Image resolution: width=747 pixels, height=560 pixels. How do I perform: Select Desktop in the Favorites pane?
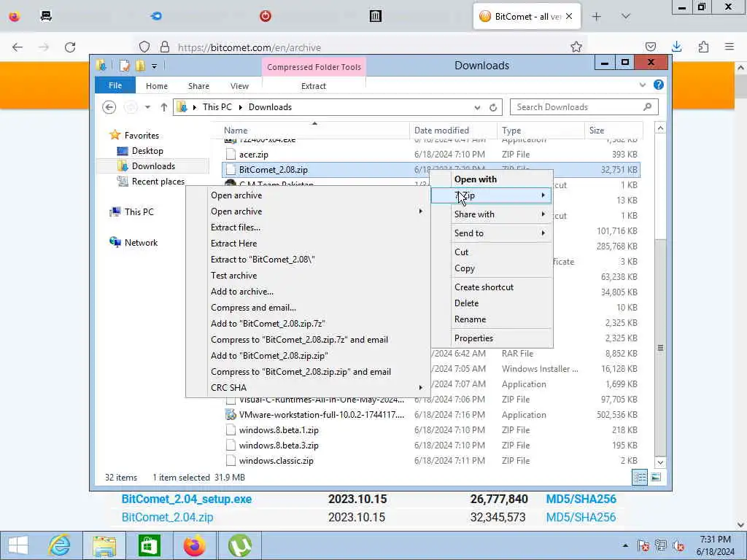pos(147,151)
